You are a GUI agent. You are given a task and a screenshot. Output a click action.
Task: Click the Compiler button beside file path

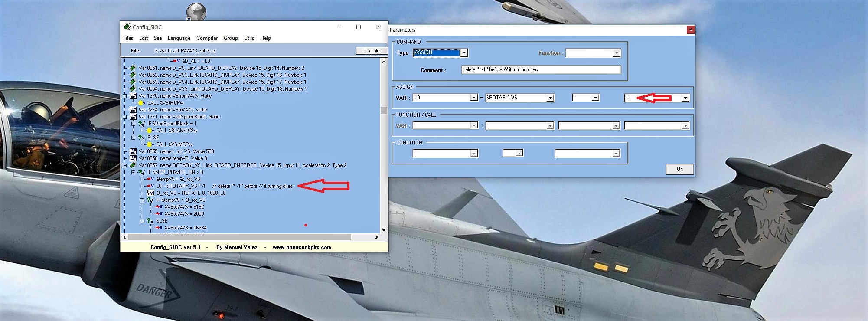click(x=372, y=51)
